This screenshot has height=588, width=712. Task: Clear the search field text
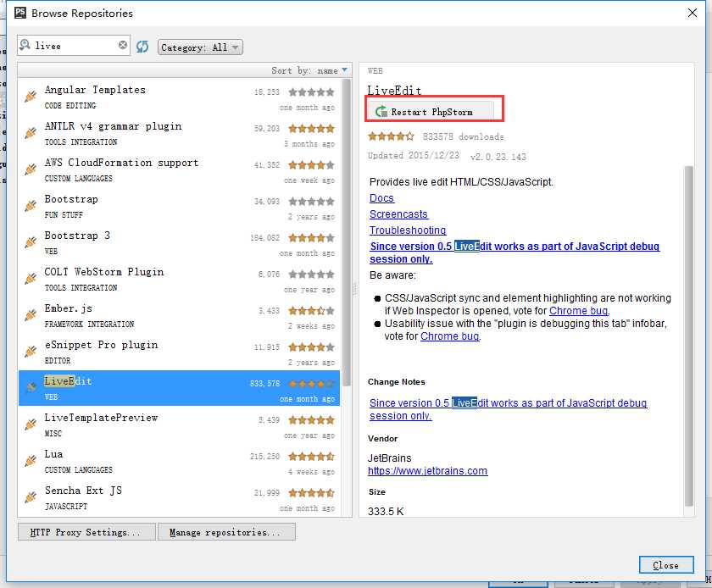[x=123, y=45]
